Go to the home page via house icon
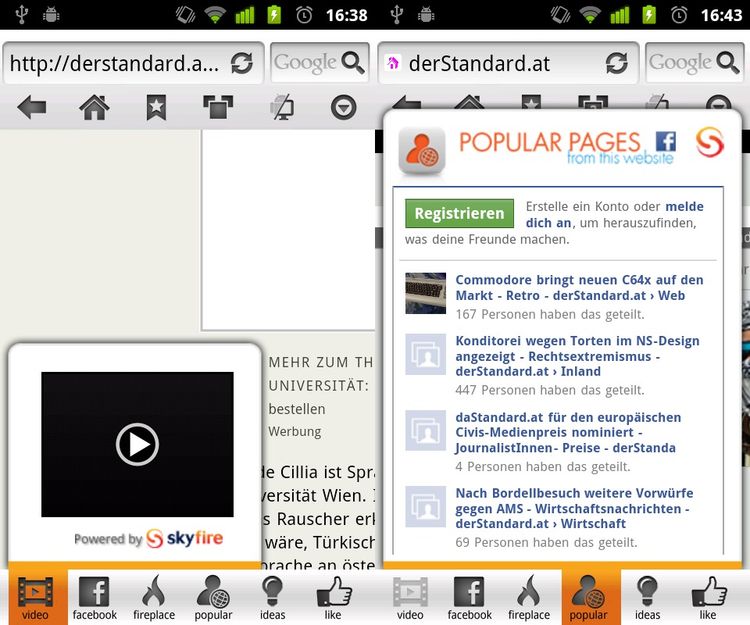This screenshot has width=750, height=625. point(94,107)
